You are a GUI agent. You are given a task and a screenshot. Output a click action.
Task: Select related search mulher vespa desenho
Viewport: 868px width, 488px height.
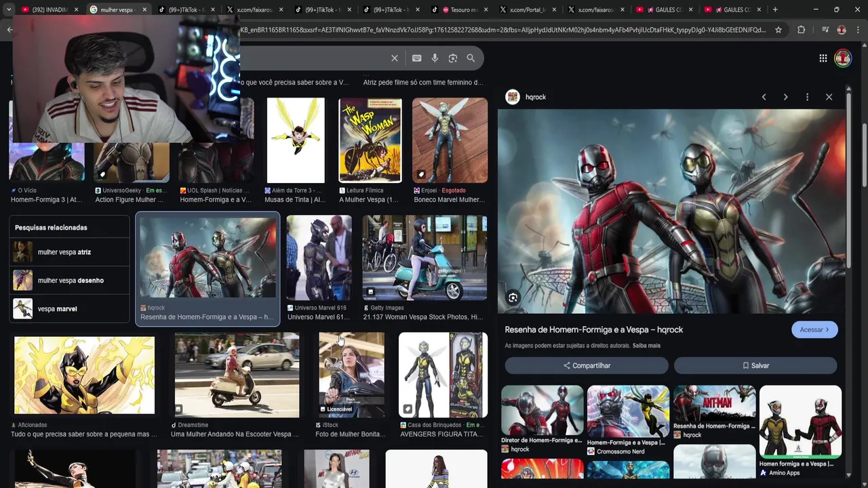click(x=69, y=281)
